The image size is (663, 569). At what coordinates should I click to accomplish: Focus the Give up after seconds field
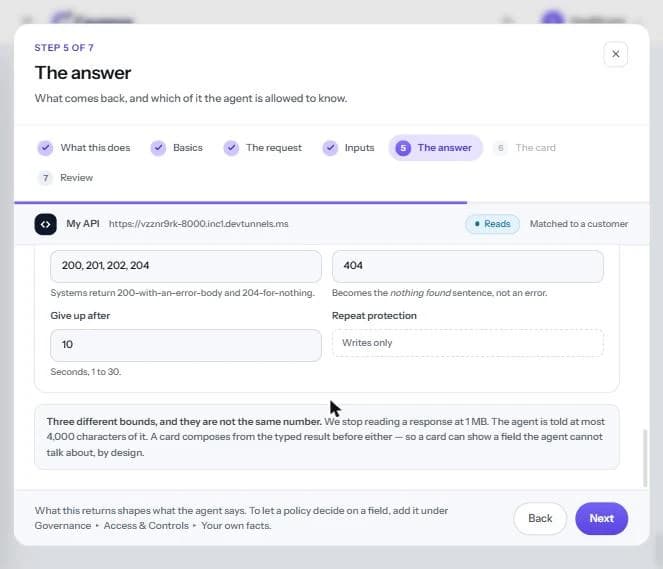186,345
